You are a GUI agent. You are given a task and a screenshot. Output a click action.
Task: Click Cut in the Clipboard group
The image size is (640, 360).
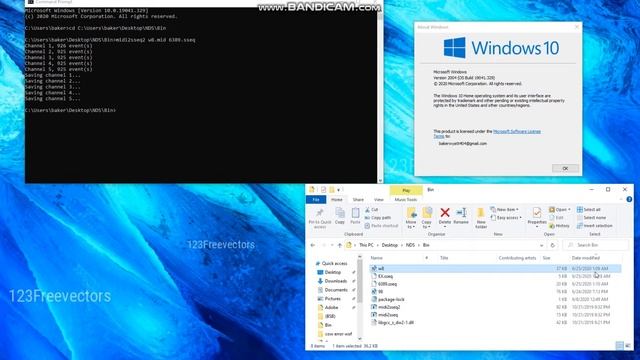[x=371, y=209]
